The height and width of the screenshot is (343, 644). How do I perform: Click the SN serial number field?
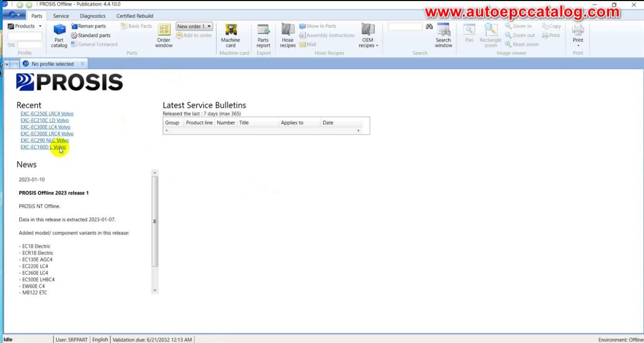[x=30, y=45]
